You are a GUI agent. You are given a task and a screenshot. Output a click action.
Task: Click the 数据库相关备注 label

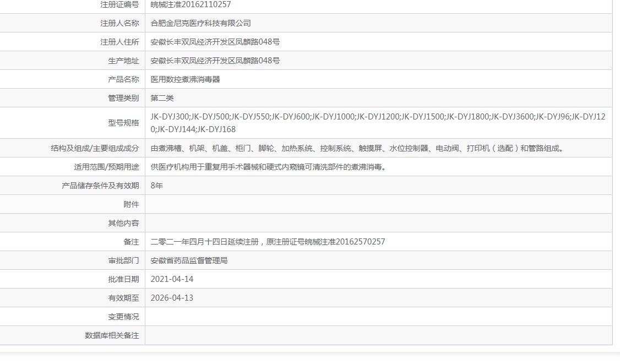pos(112,335)
